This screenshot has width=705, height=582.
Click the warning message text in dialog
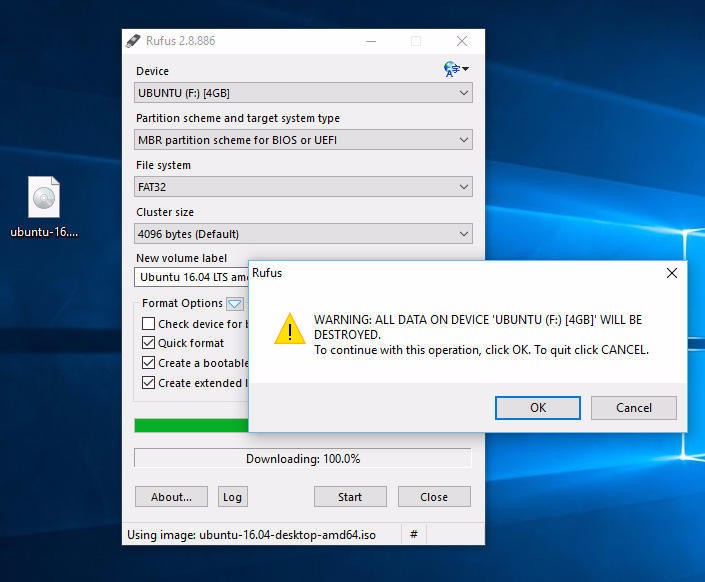tap(481, 335)
